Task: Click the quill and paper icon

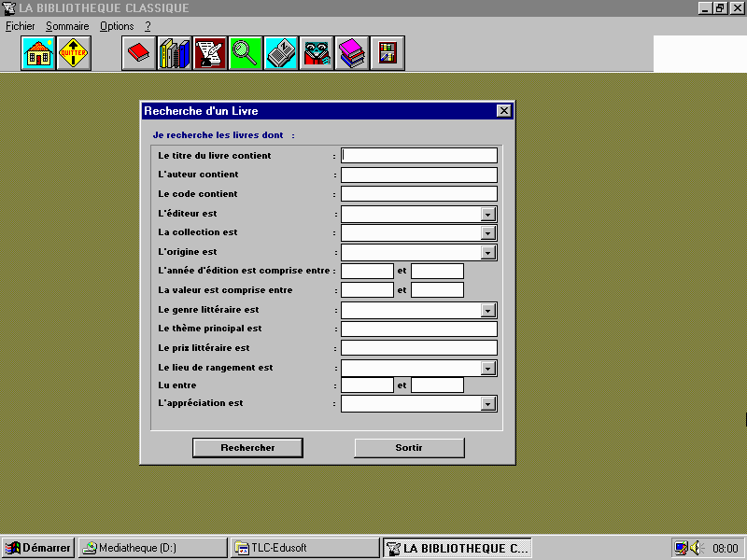Action: (x=210, y=54)
